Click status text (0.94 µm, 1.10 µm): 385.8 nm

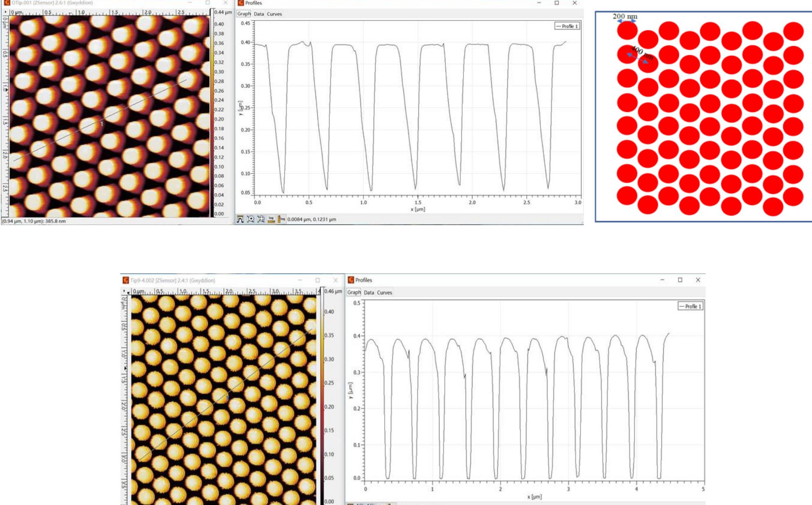tap(34, 221)
